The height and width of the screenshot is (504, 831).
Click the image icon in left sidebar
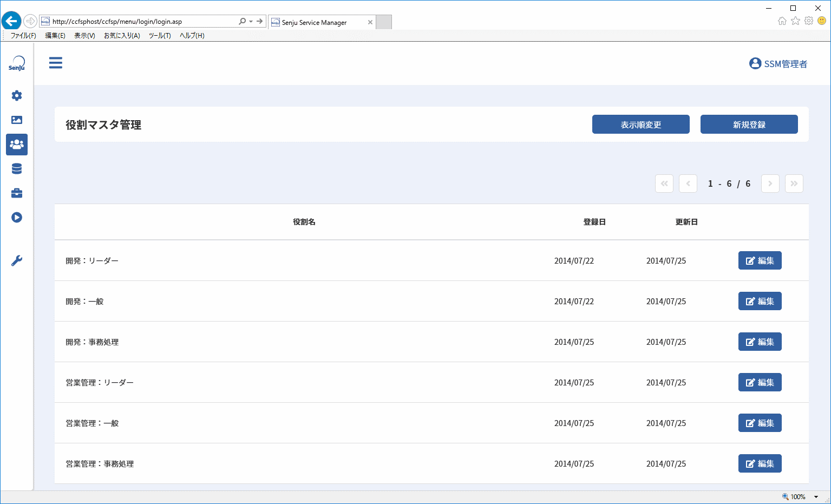17,120
